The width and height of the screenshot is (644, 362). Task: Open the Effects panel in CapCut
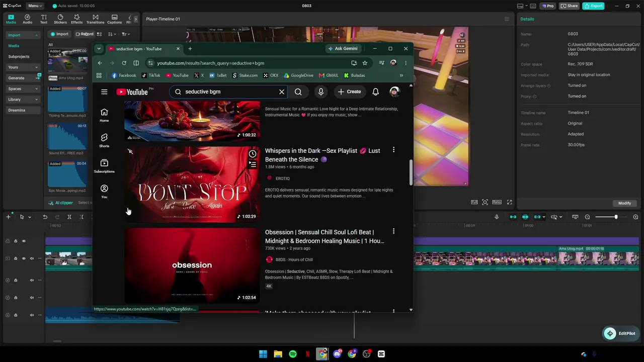(x=76, y=19)
